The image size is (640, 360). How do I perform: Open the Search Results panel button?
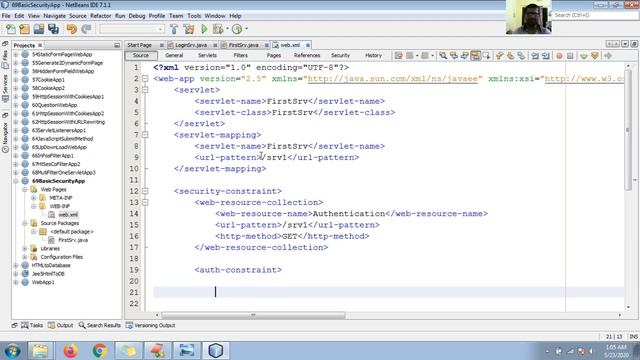tap(99, 325)
